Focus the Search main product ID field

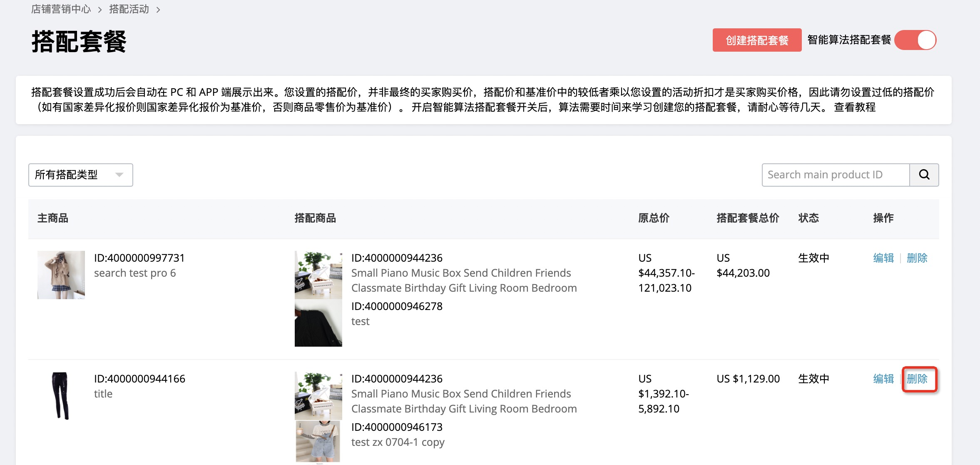pyautogui.click(x=836, y=175)
